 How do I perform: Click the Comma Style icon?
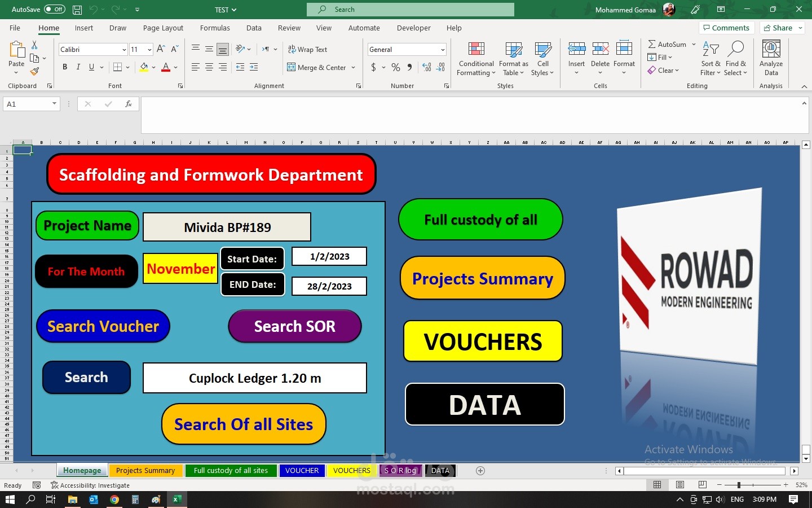point(409,67)
